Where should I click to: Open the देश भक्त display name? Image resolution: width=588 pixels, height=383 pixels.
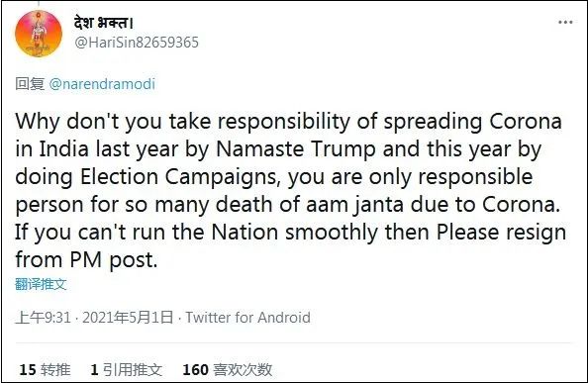(104, 23)
